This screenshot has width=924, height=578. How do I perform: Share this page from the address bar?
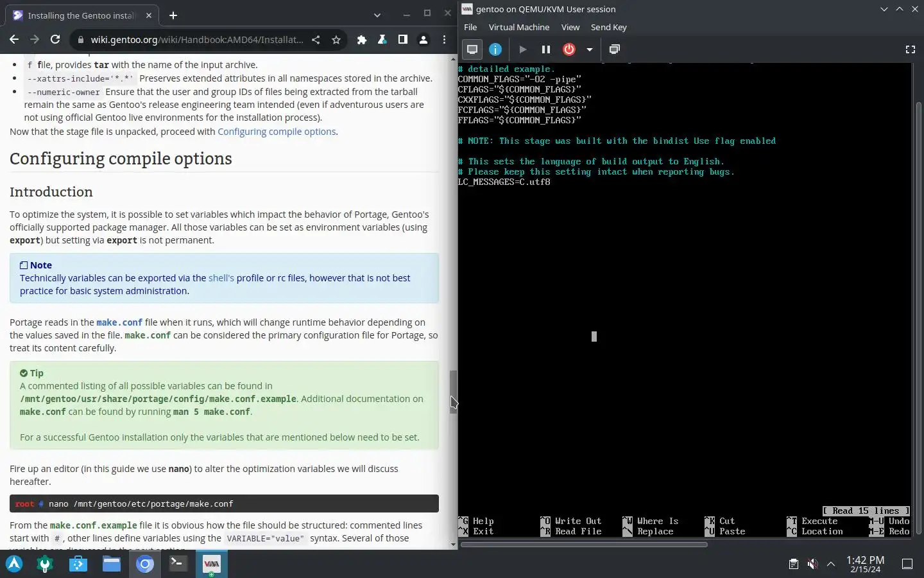[316, 39]
